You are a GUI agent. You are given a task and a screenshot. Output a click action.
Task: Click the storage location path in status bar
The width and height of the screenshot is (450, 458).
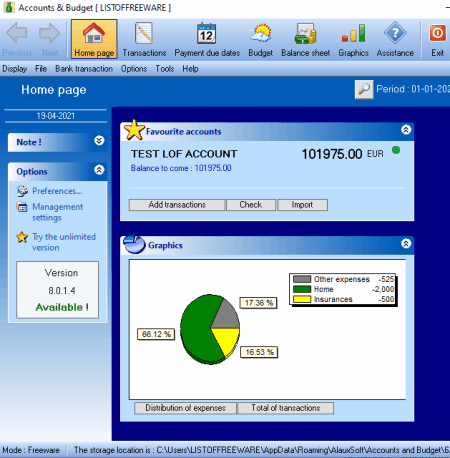(262, 450)
